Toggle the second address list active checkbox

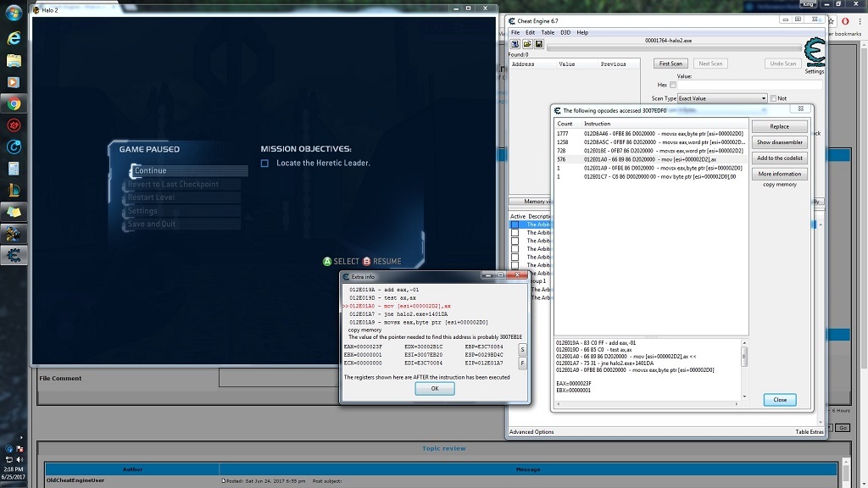(x=515, y=233)
